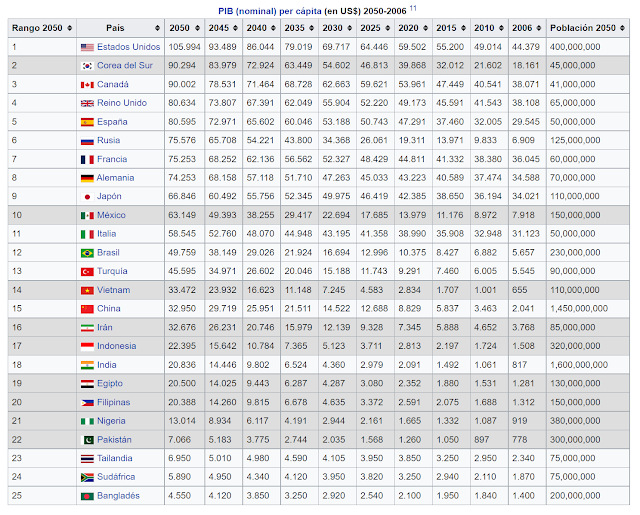Click the Germany flag icon
640x515 pixels.
click(x=87, y=178)
